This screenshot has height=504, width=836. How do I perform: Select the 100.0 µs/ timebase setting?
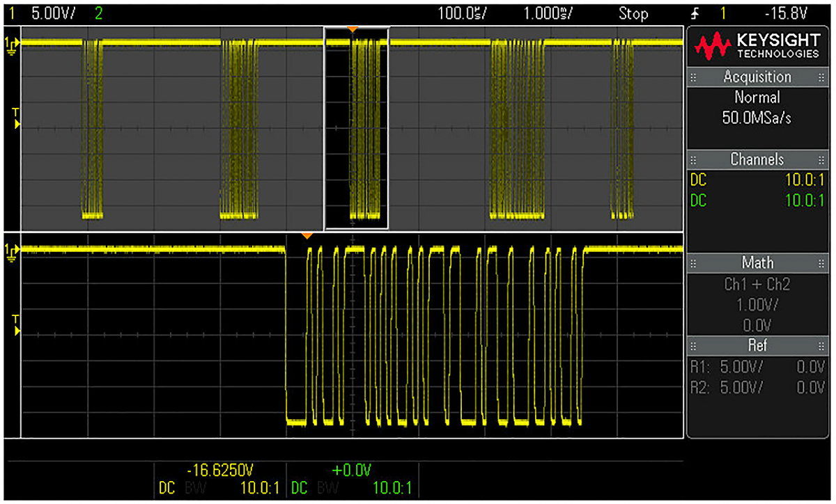click(x=462, y=13)
